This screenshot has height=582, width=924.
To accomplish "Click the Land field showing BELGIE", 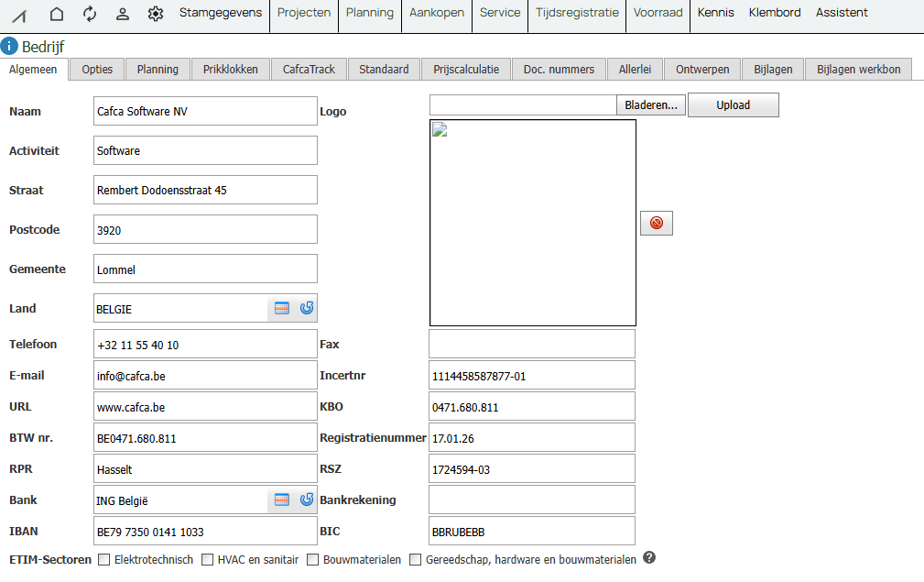I will [181, 308].
